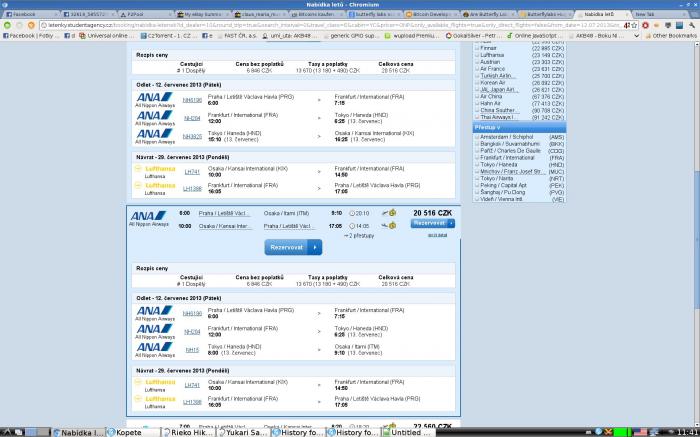Tick the Finnair airline filter checkbox

tap(477, 48)
